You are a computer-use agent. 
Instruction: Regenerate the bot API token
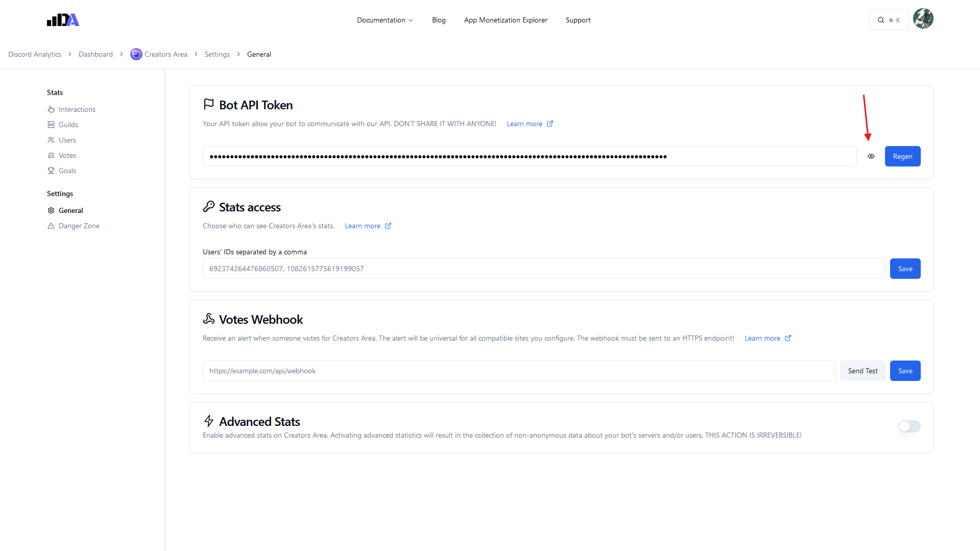tap(902, 156)
